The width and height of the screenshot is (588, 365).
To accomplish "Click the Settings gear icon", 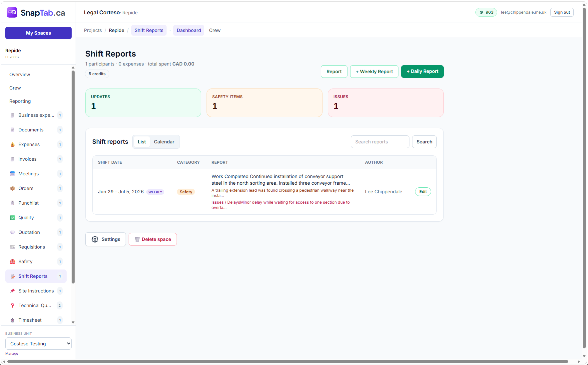I will click(x=95, y=239).
